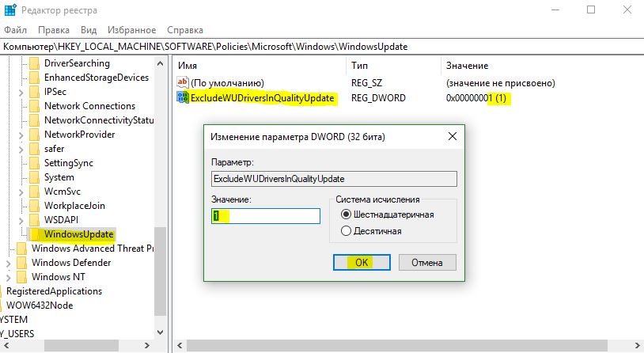Expand the IPSec tree node
The height and width of the screenshot is (353, 644).
pyautogui.click(x=21, y=93)
